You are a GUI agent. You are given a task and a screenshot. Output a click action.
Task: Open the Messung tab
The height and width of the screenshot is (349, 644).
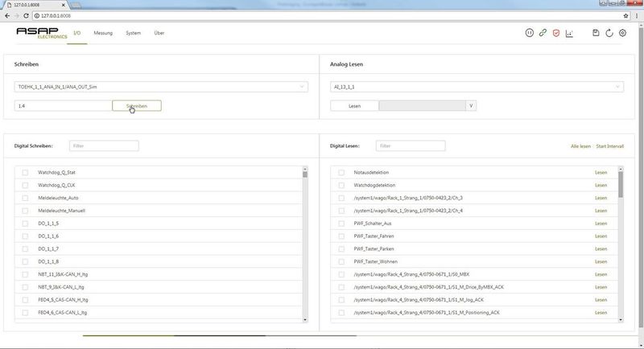[103, 33]
